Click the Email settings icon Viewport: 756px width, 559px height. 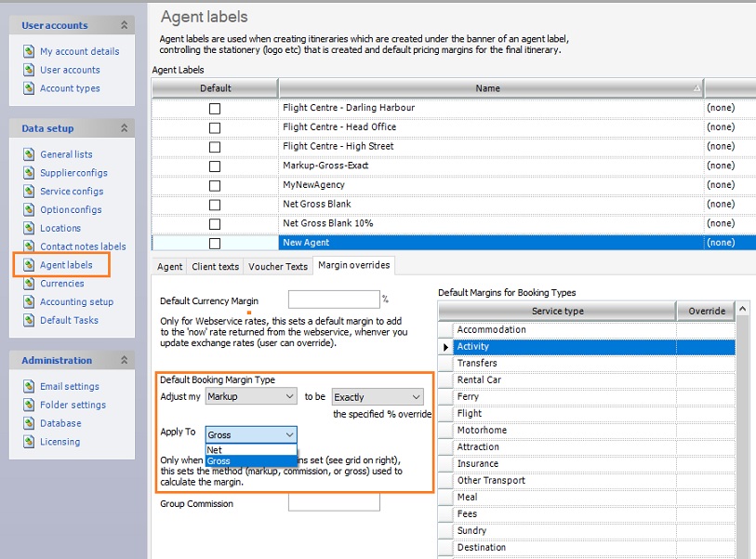[29, 387]
